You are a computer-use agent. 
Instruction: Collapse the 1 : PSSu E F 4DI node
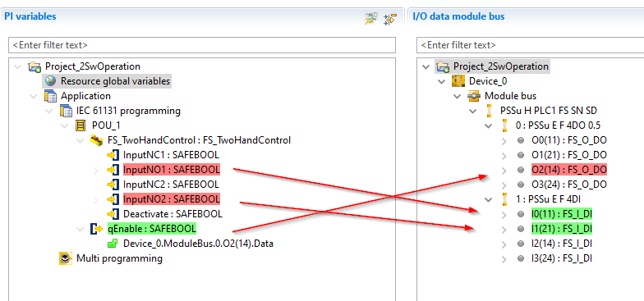(x=488, y=200)
